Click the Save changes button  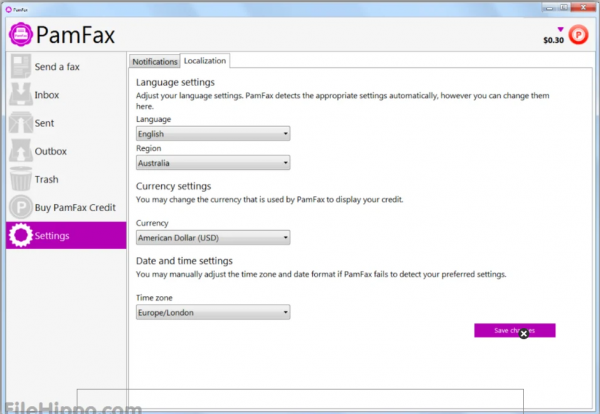(x=515, y=330)
